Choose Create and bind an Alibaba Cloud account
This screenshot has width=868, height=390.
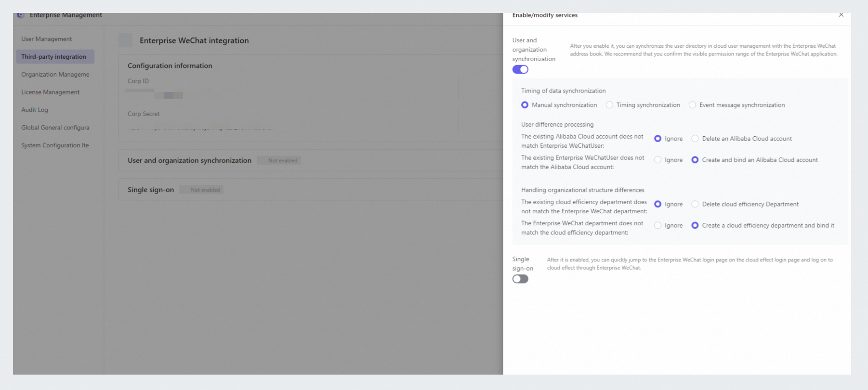695,160
